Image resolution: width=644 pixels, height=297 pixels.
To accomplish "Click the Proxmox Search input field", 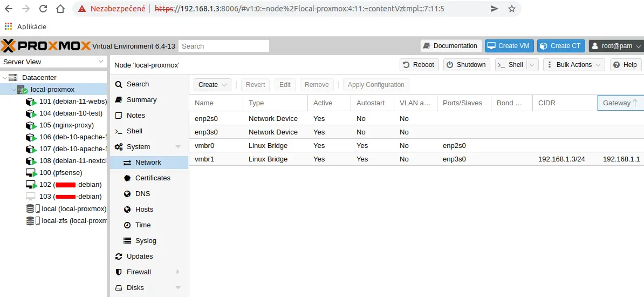I will pos(224,46).
